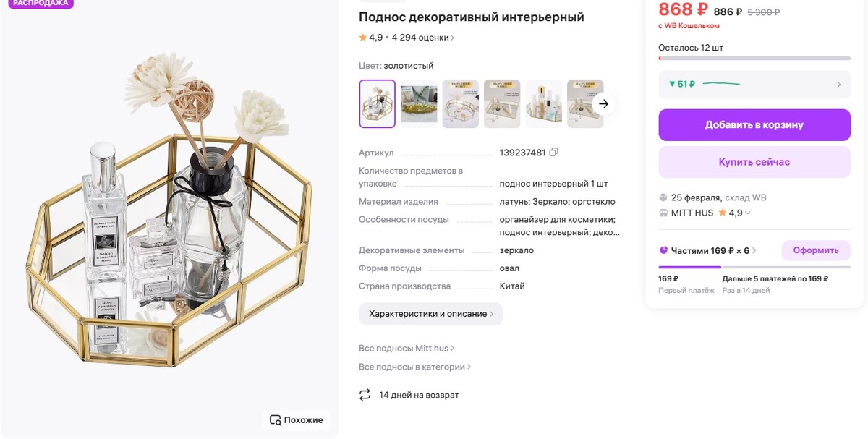Click the Купить сейчас button
This screenshot has width=868, height=439.
click(x=754, y=162)
